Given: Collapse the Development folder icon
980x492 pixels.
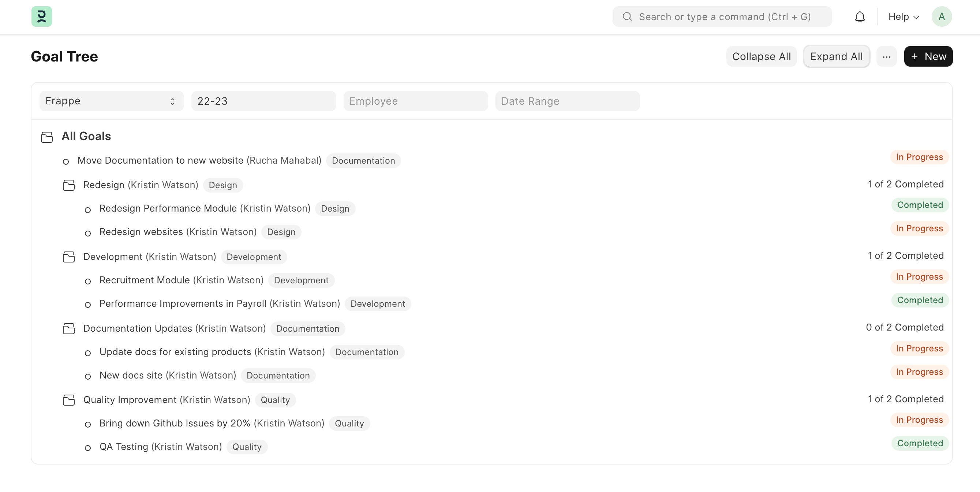Looking at the screenshot, I should coord(69,257).
